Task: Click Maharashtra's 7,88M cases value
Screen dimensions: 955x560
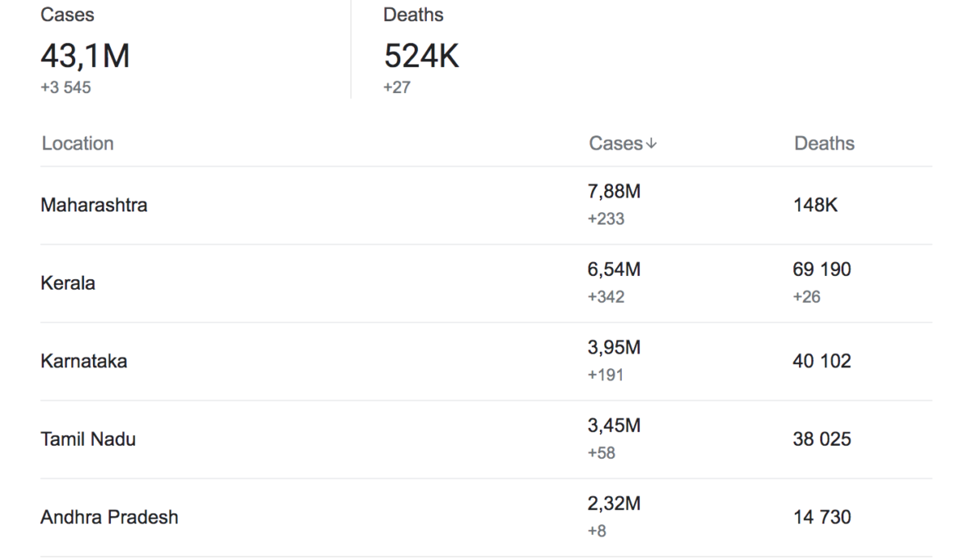Action: coord(614,193)
